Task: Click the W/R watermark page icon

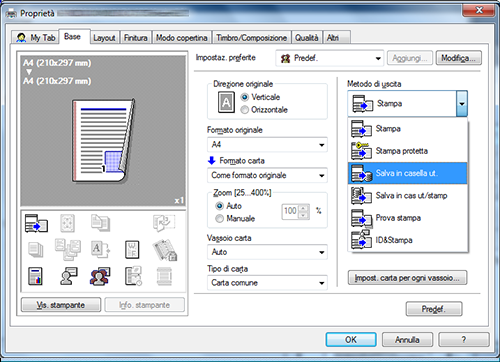Action: [x=132, y=250]
